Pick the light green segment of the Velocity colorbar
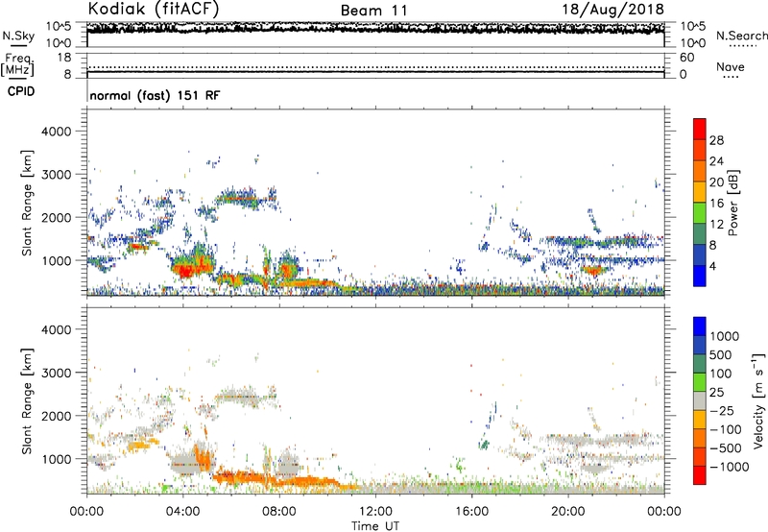 click(x=700, y=382)
